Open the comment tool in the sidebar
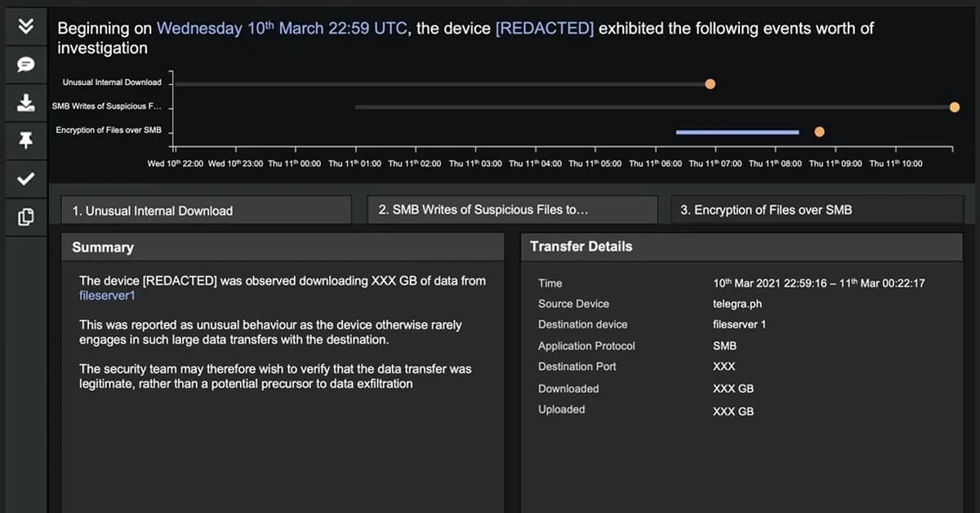Screen dimensions: 980x513 point(25,64)
